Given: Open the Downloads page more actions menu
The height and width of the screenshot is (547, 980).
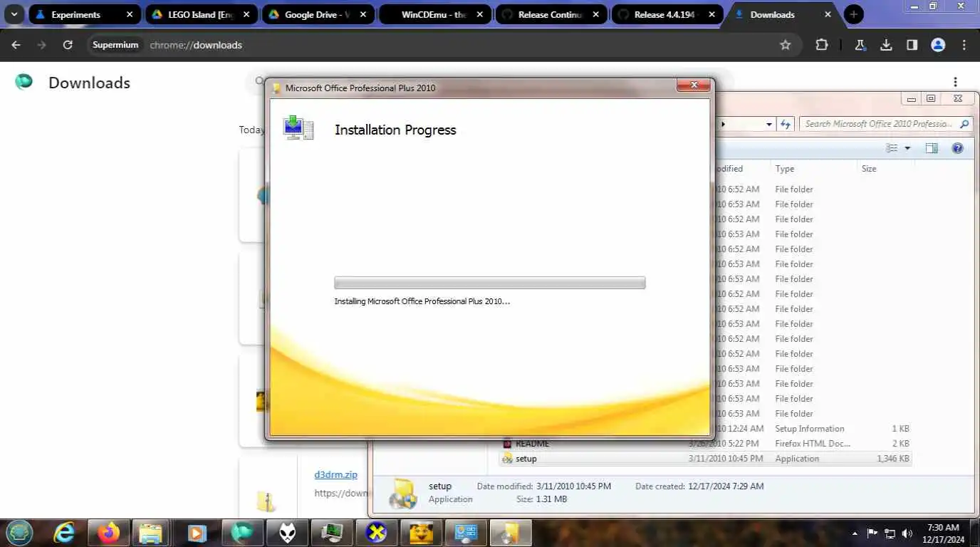Looking at the screenshot, I should click(x=955, y=82).
